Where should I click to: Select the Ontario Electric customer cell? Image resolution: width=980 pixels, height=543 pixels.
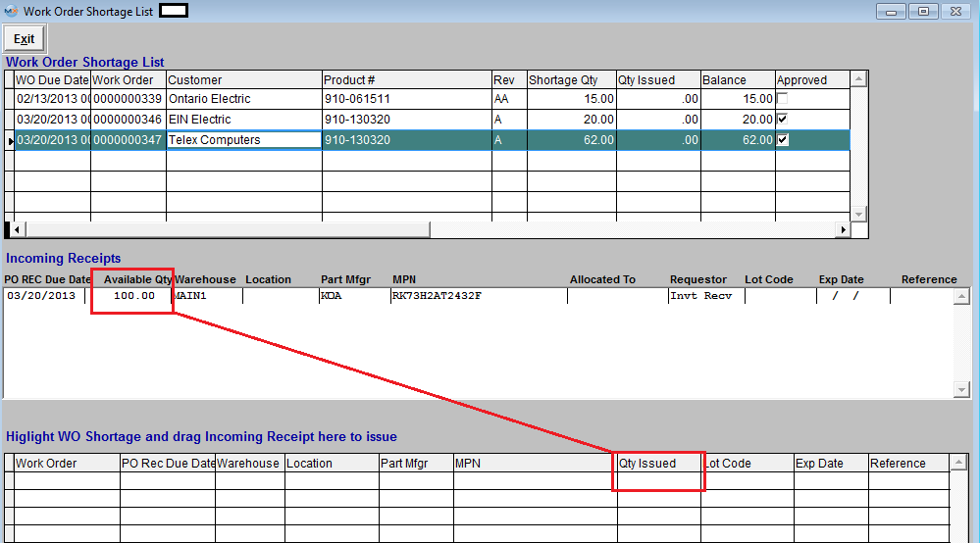[x=243, y=99]
